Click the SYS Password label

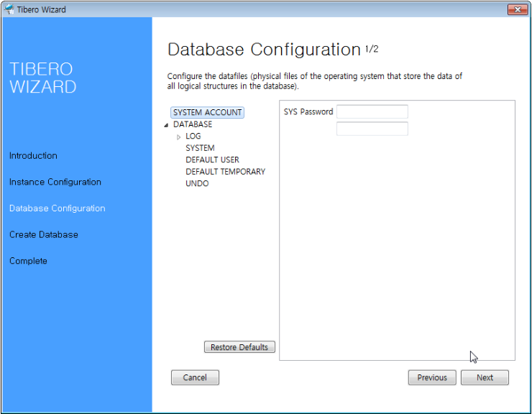308,111
